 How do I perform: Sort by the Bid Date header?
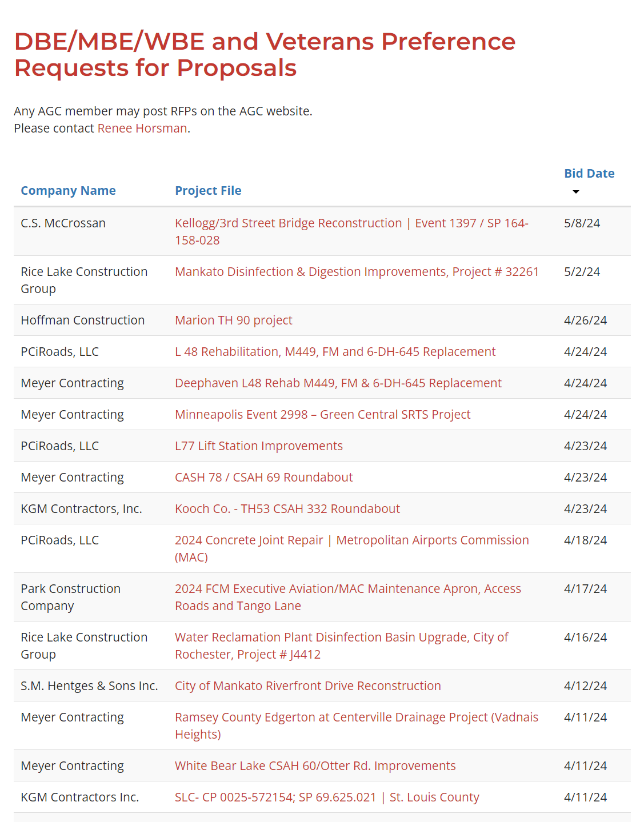click(589, 174)
